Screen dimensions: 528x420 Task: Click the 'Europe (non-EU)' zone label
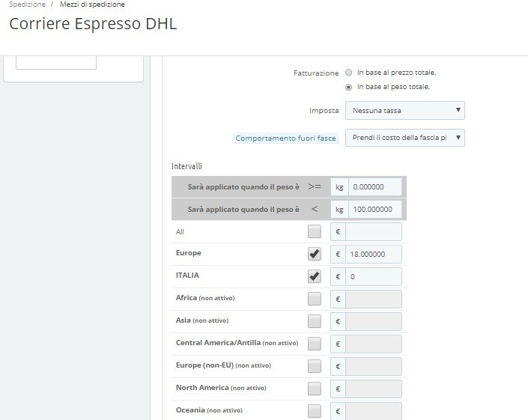click(223, 365)
